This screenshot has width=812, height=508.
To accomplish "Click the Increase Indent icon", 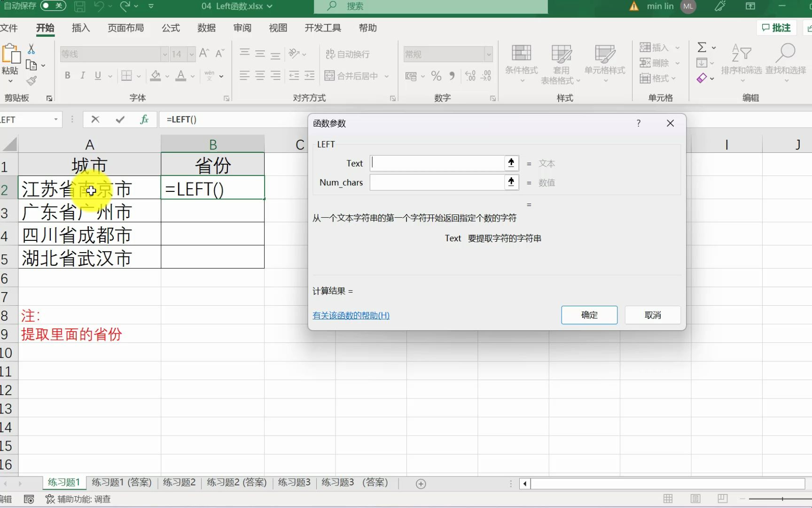I will (310, 75).
